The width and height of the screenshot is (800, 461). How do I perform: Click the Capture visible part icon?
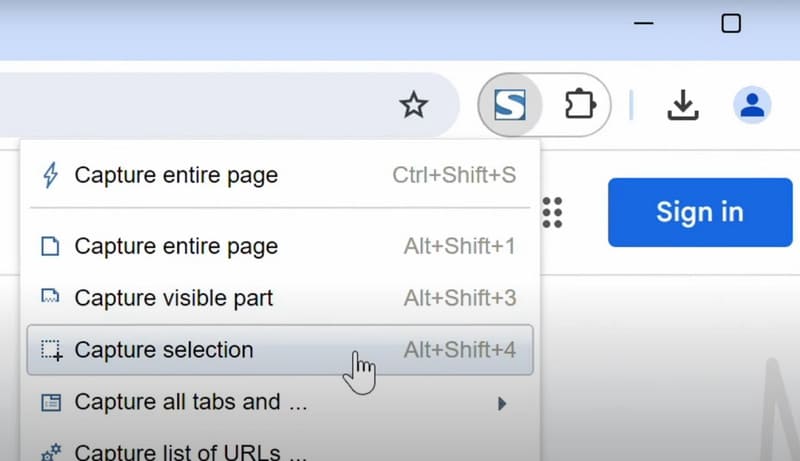point(50,298)
